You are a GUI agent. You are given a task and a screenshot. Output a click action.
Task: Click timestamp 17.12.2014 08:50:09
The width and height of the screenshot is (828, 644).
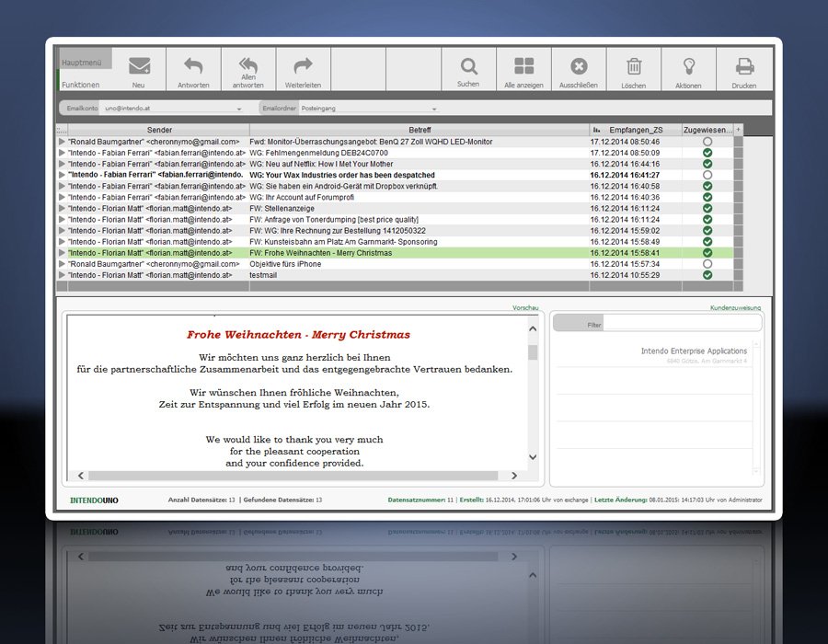(x=625, y=153)
